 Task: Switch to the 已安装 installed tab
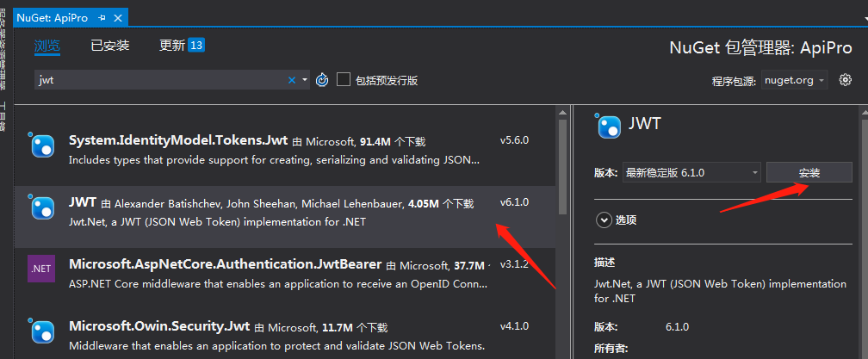coord(110,46)
